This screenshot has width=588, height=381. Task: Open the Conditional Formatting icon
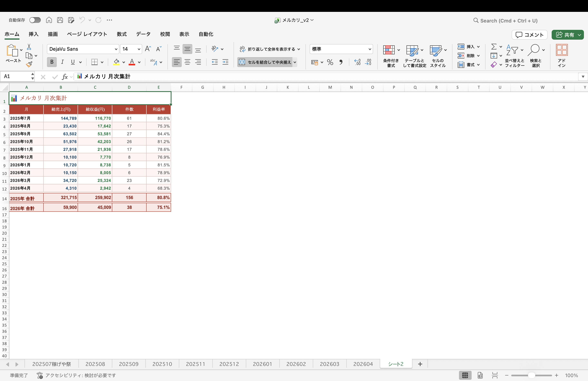click(x=389, y=50)
